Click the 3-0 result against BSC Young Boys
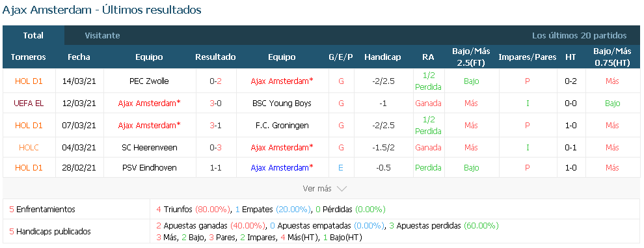The height and width of the screenshot is (248, 644). pos(215,103)
